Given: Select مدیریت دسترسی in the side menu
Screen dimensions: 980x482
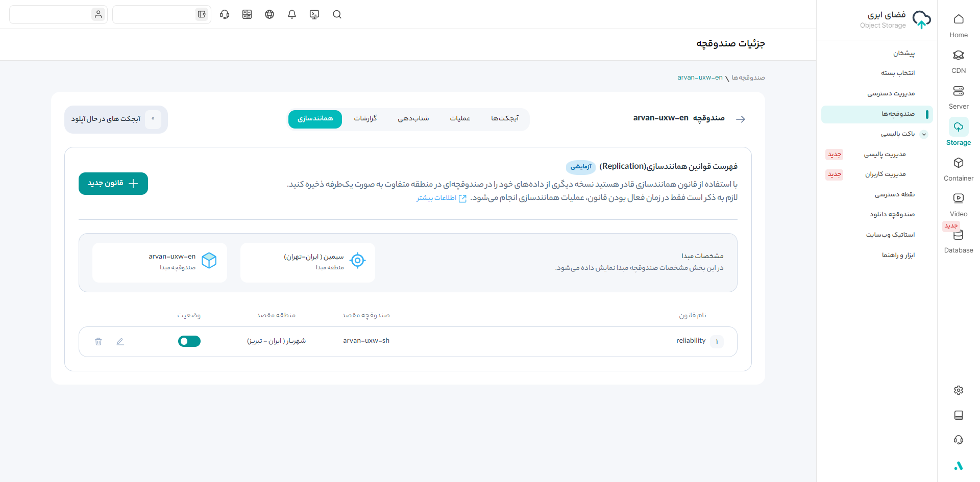Looking at the screenshot, I should [x=891, y=93].
